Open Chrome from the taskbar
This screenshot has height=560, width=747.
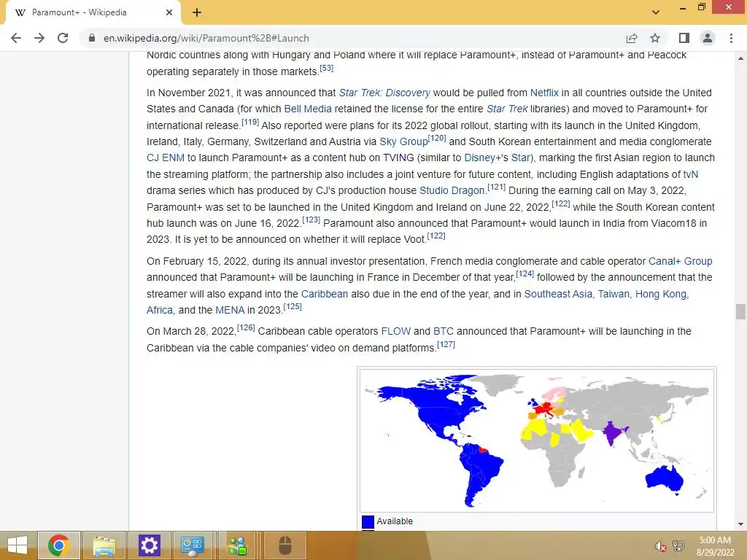[x=58, y=545]
